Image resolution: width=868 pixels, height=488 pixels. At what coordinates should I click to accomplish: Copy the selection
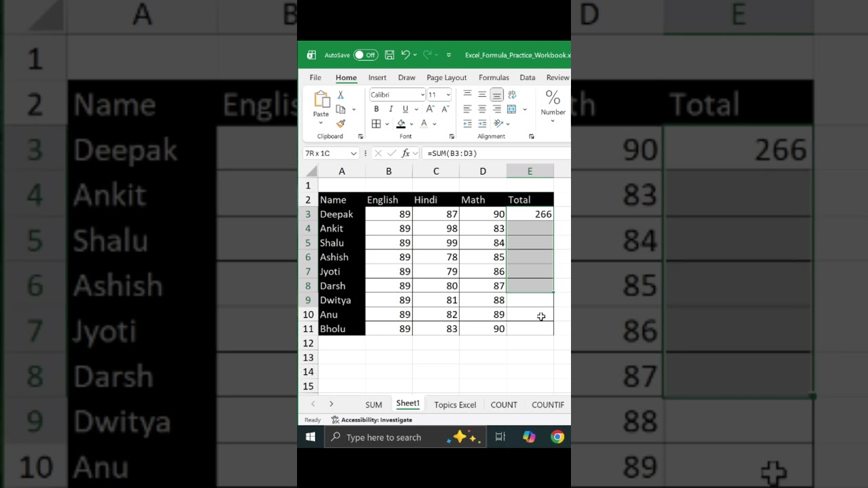point(340,109)
